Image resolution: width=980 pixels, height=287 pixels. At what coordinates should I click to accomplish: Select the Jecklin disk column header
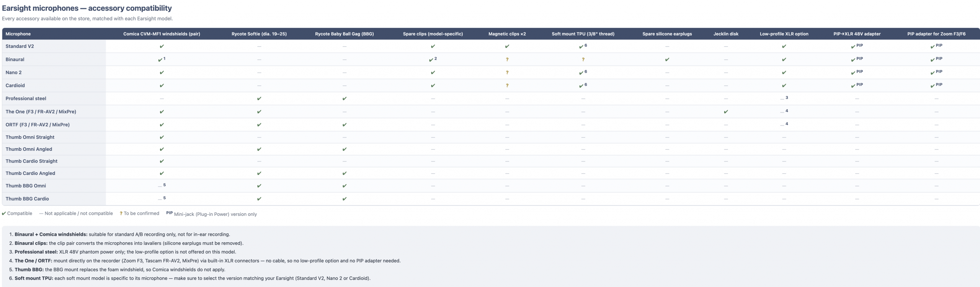pyautogui.click(x=726, y=34)
